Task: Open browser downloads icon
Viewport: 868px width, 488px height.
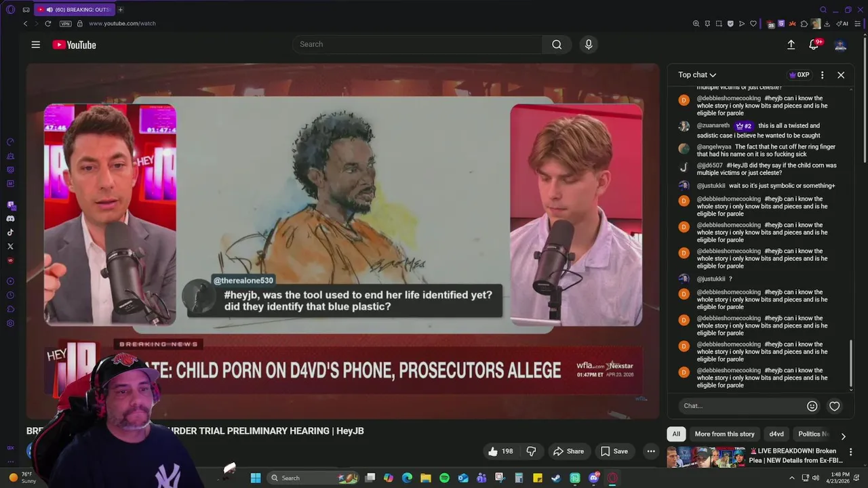Action: 827,24
